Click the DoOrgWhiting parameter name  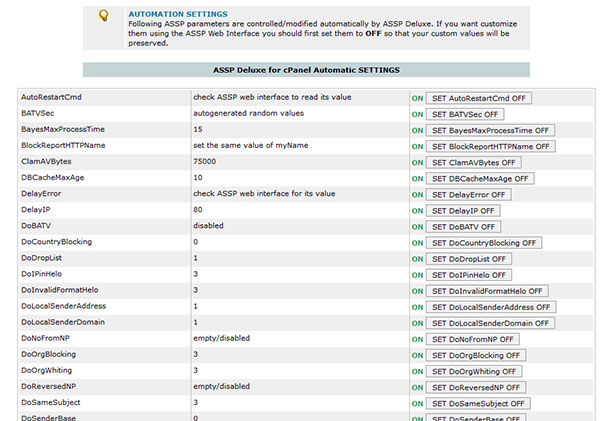point(46,370)
